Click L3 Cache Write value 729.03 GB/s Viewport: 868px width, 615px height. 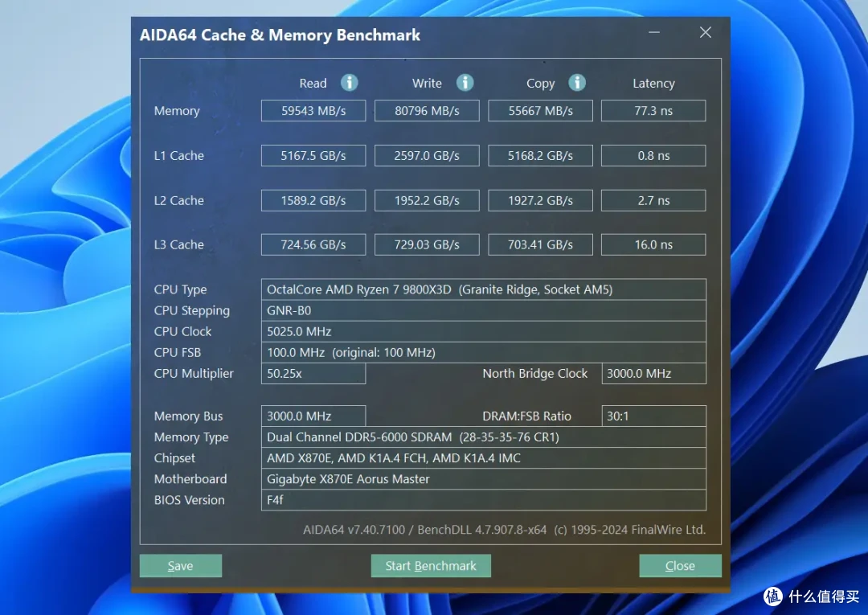[427, 244]
